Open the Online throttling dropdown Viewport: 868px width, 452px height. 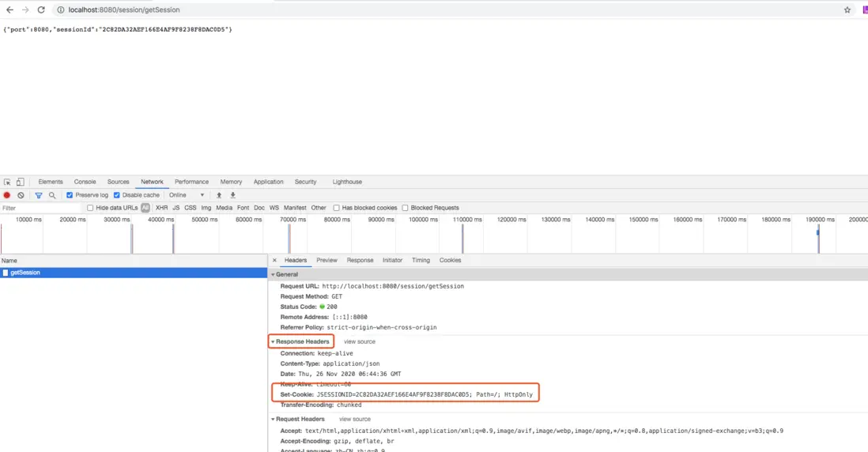pyautogui.click(x=187, y=195)
